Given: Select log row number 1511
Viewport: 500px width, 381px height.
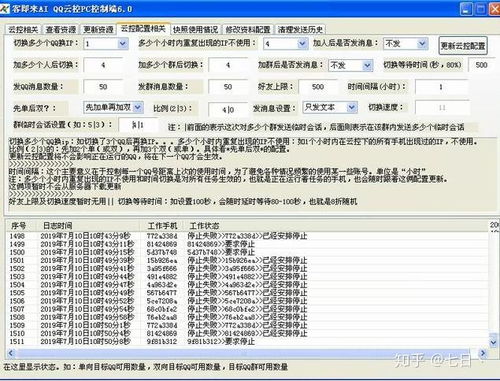Looking at the screenshot, I should point(247,341).
